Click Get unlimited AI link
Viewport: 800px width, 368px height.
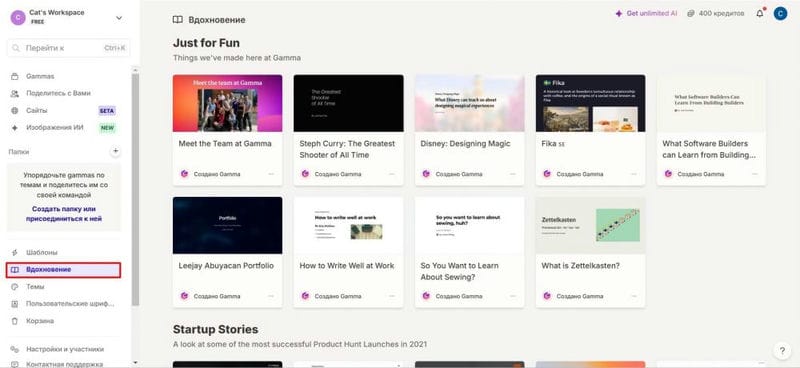tap(646, 14)
